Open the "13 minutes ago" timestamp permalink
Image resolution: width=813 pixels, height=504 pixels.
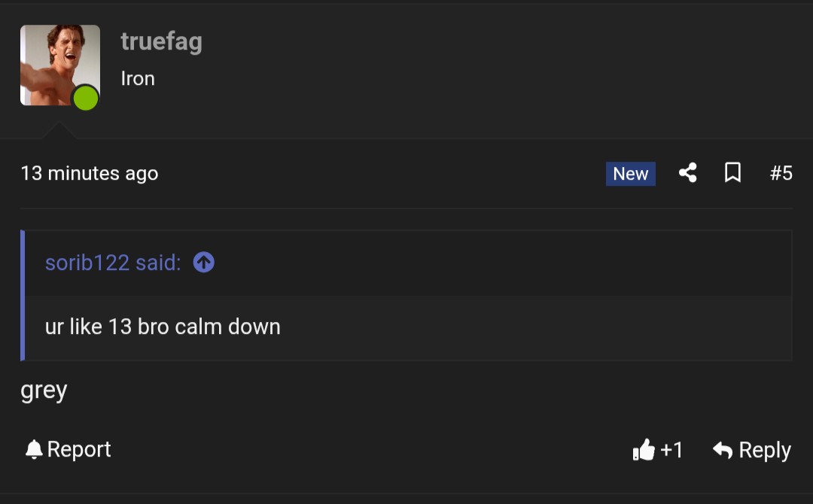[x=90, y=174]
